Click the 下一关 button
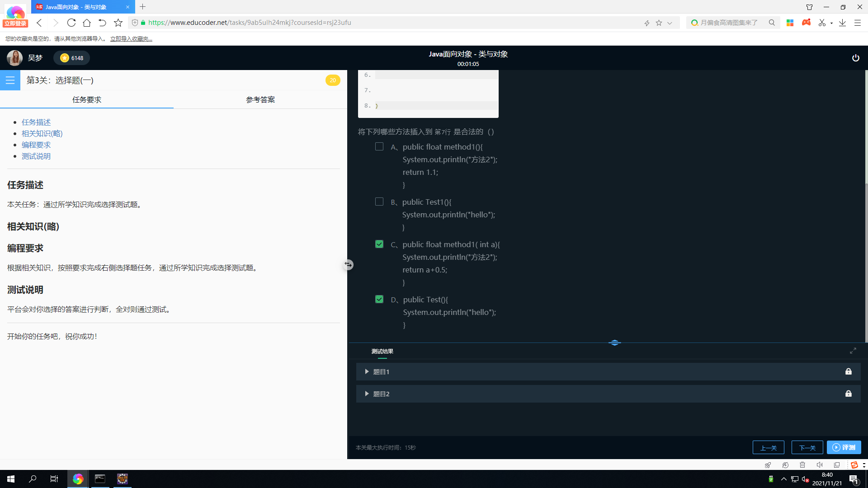This screenshot has height=488, width=868. (x=807, y=447)
